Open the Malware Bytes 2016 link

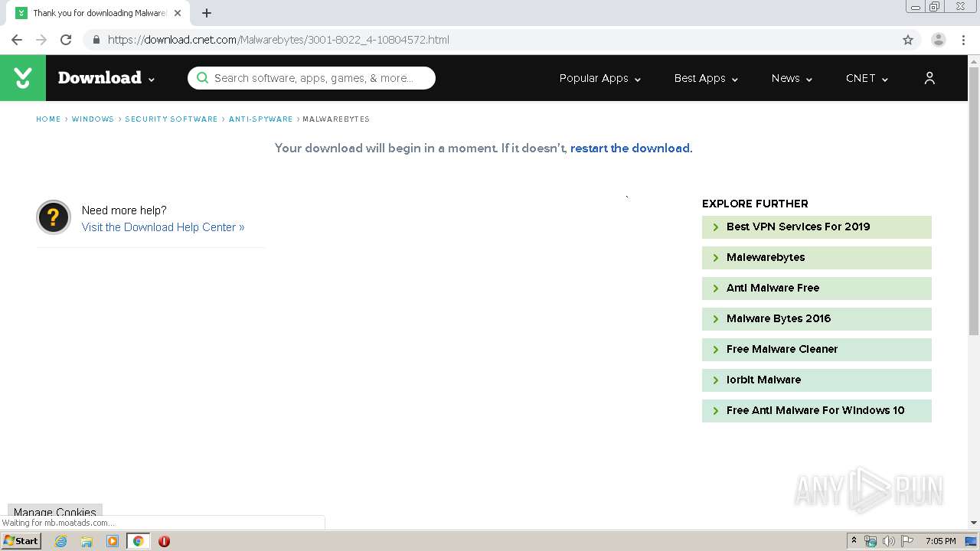[817, 319]
